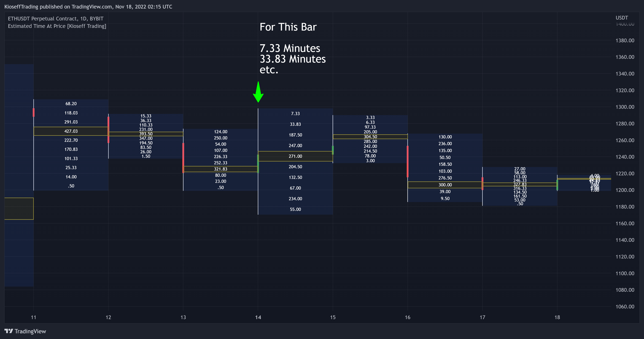Select the 1.50 time value
The width and height of the screenshot is (644, 339).
(146, 156)
